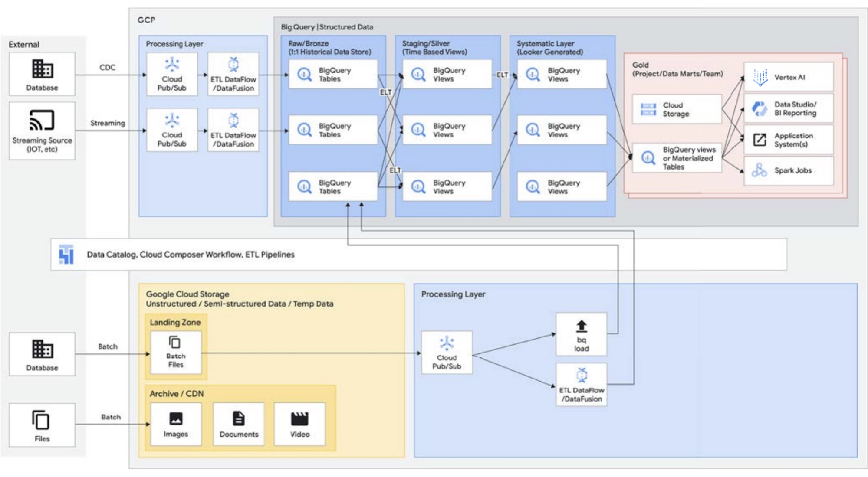Select the Images picture icon
The image size is (868, 477).
[x=176, y=419]
